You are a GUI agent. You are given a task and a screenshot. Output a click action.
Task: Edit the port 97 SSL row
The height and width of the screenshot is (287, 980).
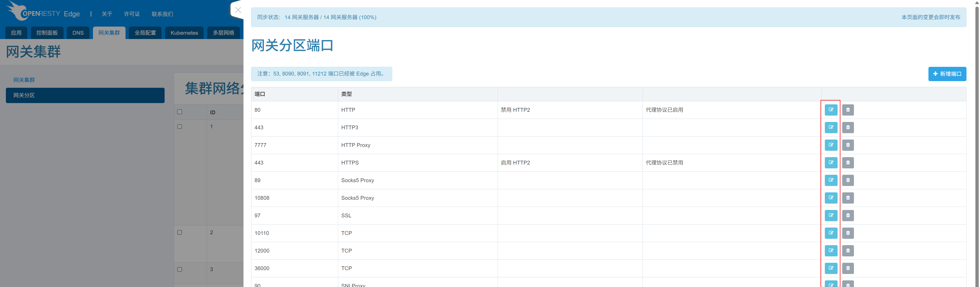[831, 216]
